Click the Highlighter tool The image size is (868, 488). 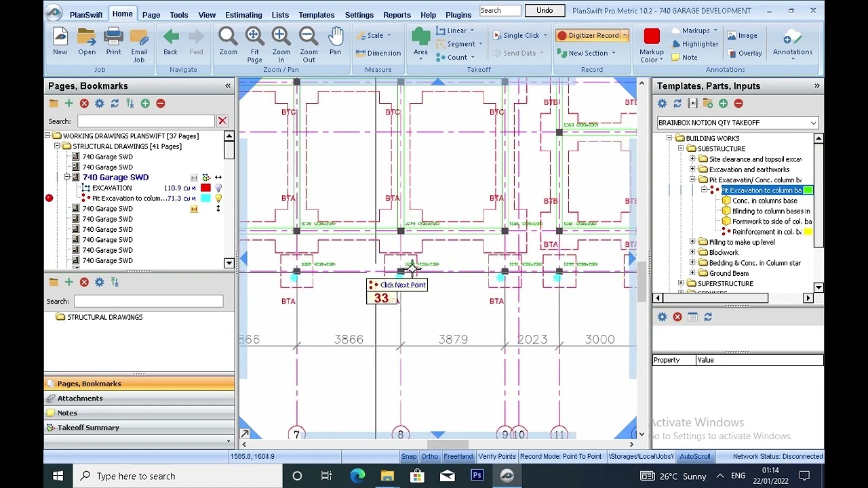[694, 44]
